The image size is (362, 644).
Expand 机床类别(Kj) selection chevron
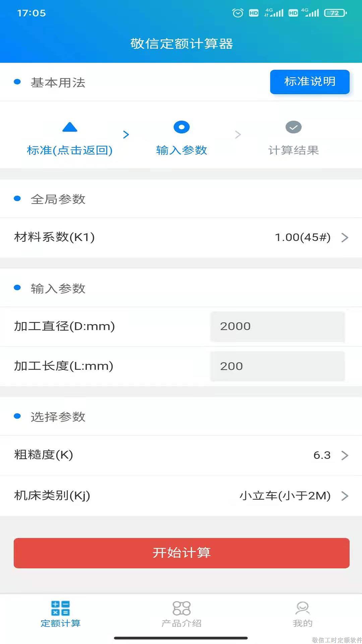coord(345,496)
